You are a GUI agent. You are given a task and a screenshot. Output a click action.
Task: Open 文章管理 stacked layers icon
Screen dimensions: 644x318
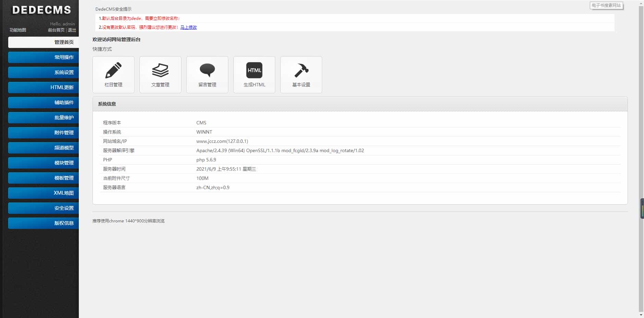[160, 70]
